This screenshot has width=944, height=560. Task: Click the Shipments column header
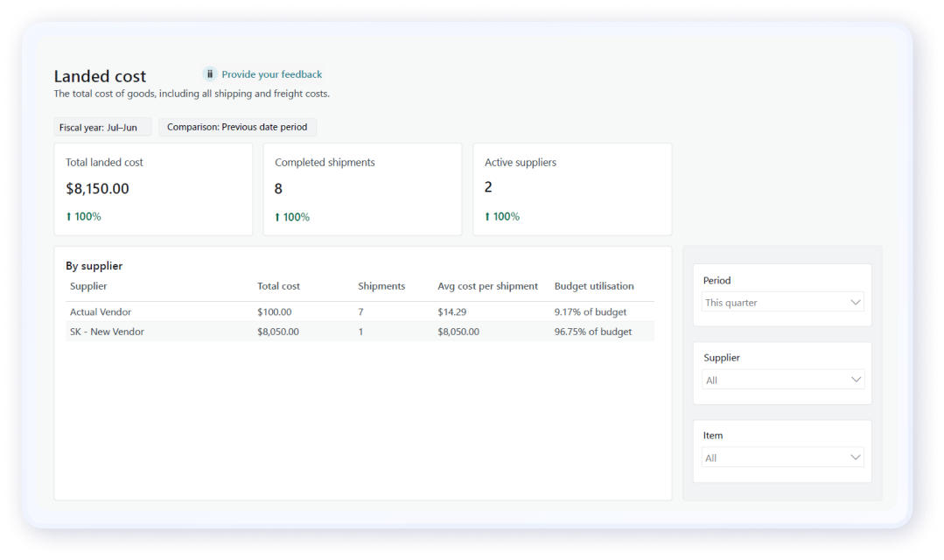(x=381, y=286)
